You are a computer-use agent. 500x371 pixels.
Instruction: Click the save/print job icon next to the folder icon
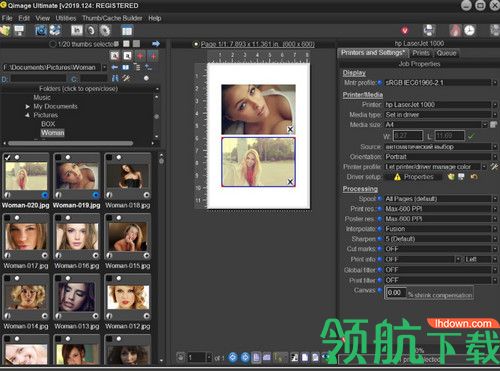19,31
